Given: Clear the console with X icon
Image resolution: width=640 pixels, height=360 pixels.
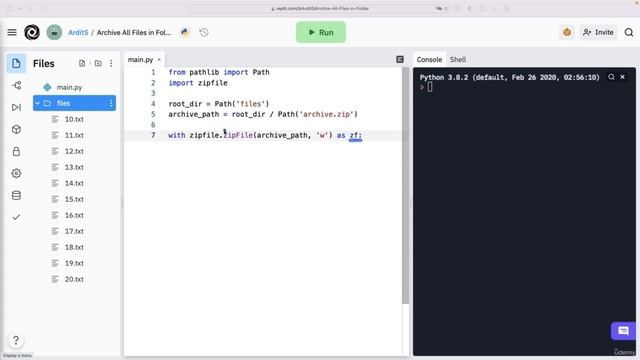Looking at the screenshot, I should tap(622, 77).
